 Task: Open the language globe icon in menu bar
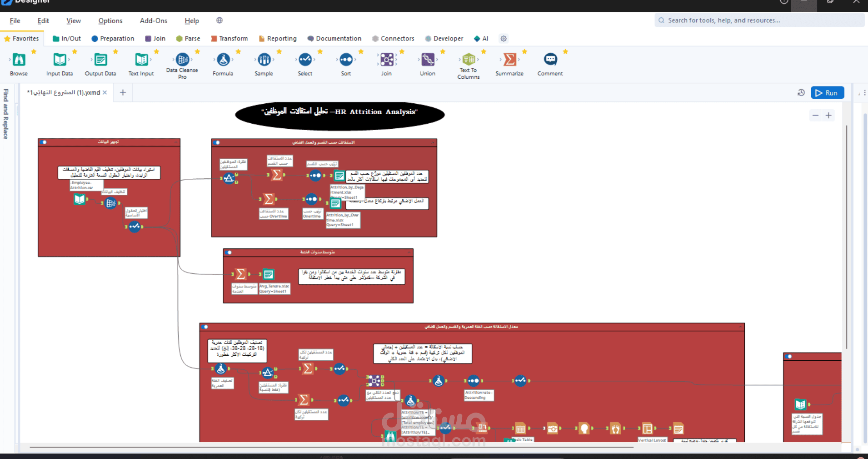click(x=219, y=20)
